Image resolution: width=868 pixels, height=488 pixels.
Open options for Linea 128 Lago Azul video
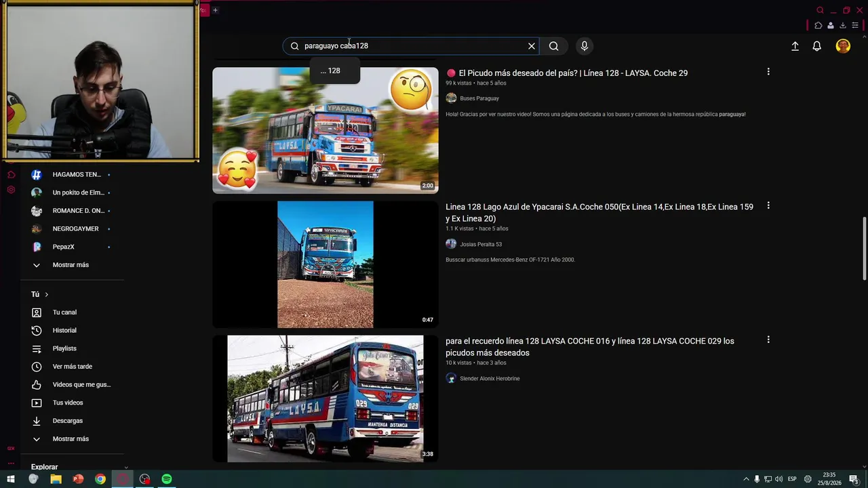click(x=768, y=206)
